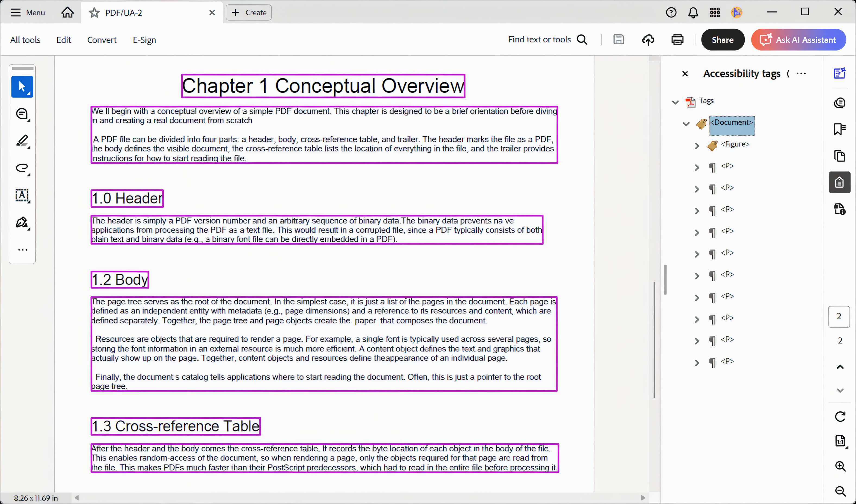Viewport: 856px width, 504px height.
Task: Select the arrow selection tool
Action: click(22, 87)
